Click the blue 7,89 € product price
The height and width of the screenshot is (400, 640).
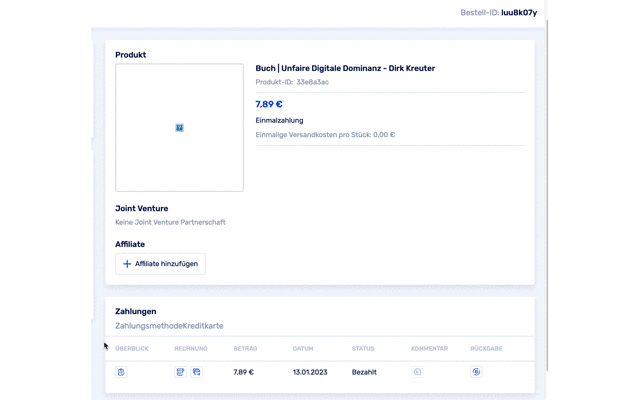click(x=269, y=104)
